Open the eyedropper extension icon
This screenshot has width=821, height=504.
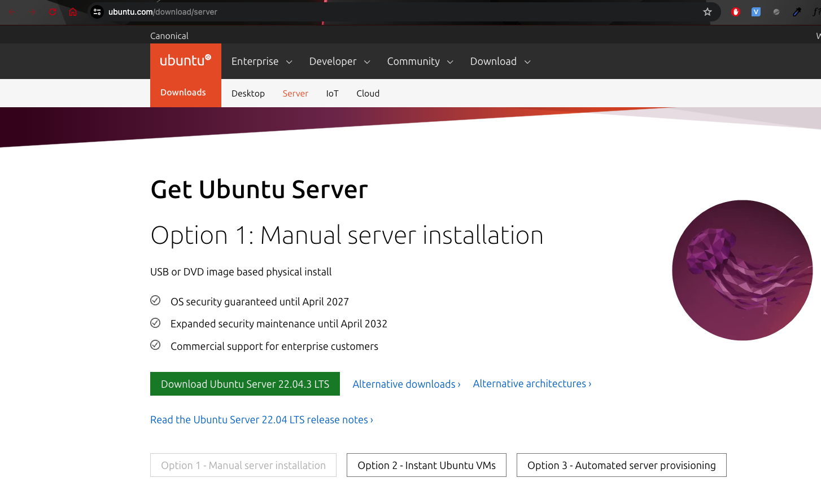point(797,12)
